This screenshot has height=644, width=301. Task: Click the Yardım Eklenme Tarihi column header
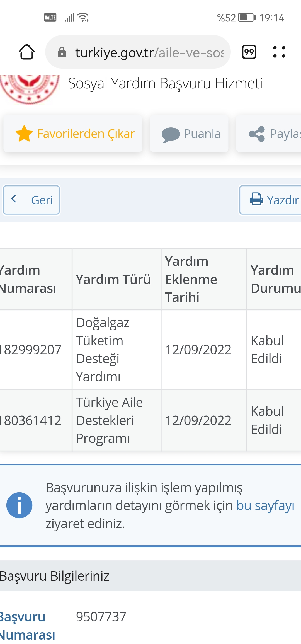point(191,279)
